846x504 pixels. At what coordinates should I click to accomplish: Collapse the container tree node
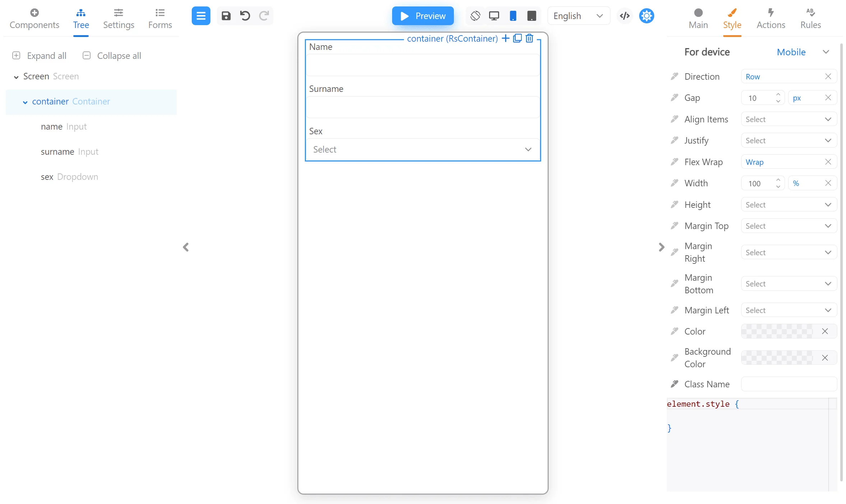coord(25,102)
